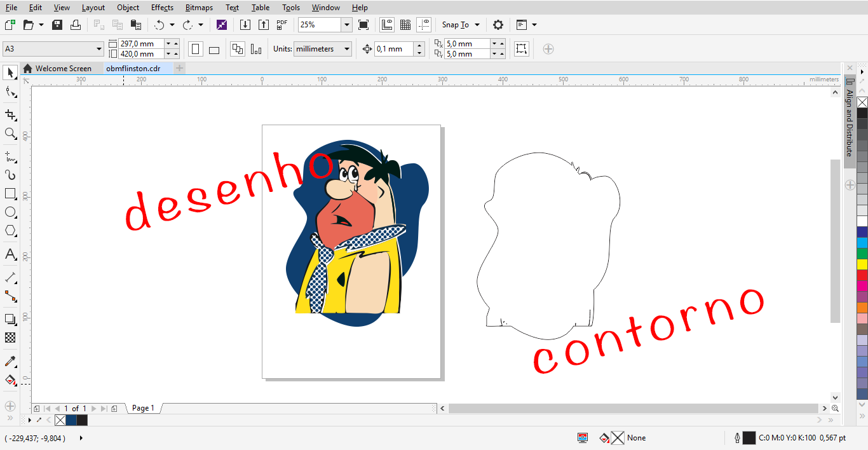The image size is (868, 450).
Task: Open the Object menu
Action: pos(128,8)
